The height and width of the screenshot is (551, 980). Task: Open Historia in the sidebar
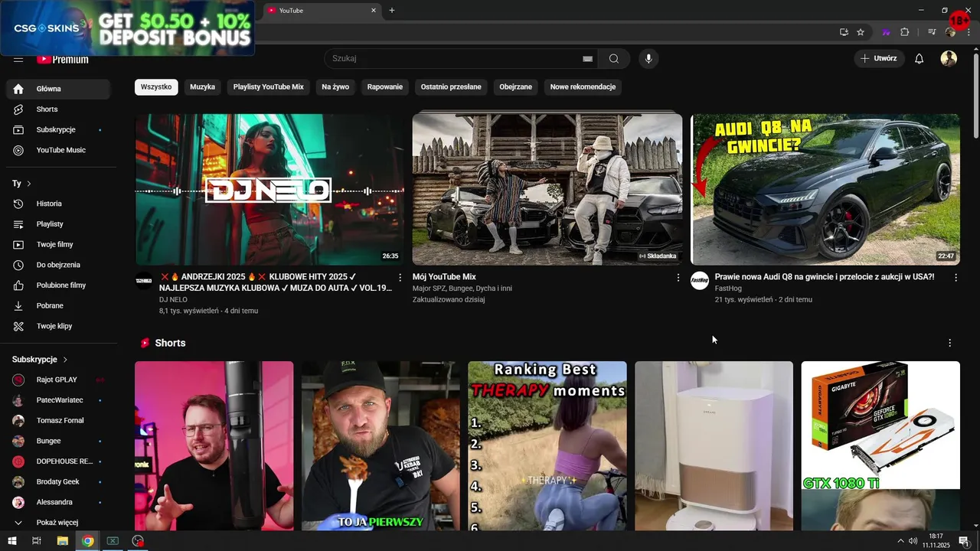point(58,204)
